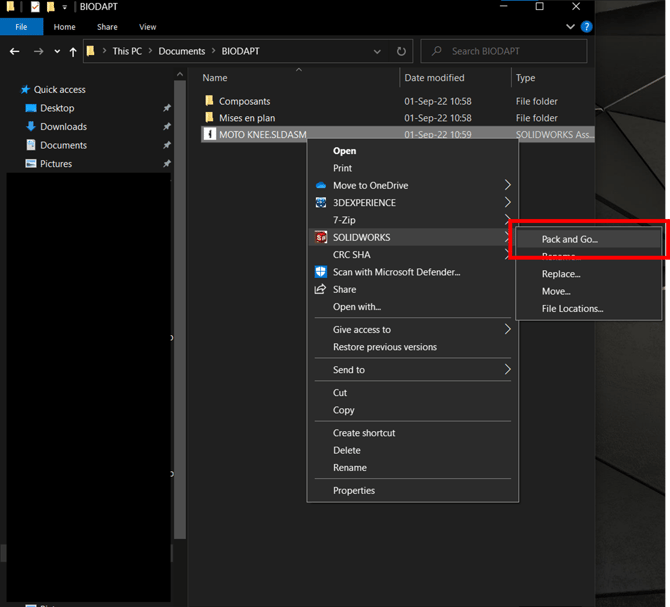Go back with the left arrow
The image size is (670, 607).
click(x=15, y=51)
